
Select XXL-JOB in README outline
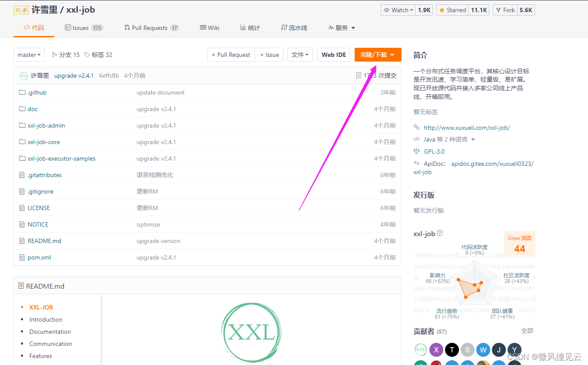[41, 307]
